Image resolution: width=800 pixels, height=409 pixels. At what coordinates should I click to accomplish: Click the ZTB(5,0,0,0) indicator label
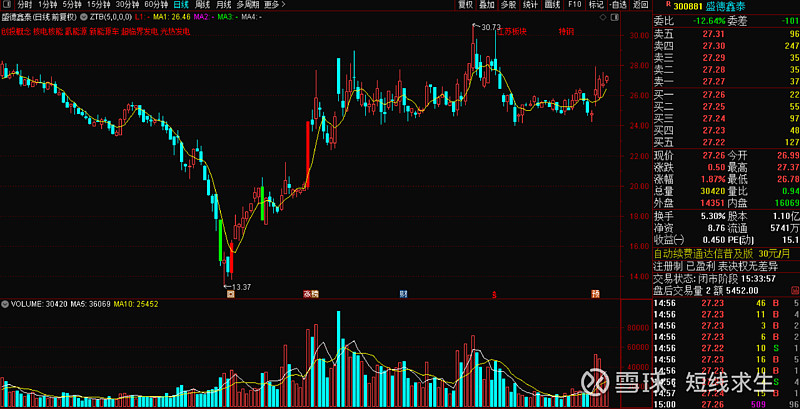[x=111, y=17]
